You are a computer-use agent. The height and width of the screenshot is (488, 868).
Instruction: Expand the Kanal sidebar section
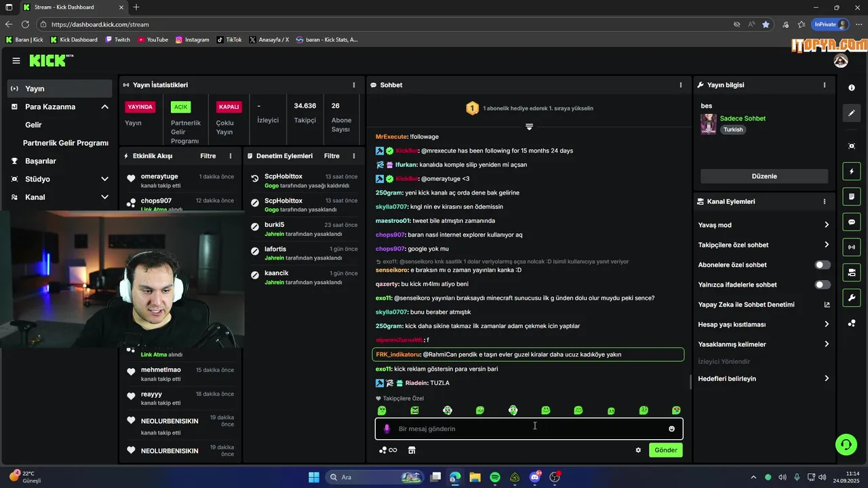point(105,197)
